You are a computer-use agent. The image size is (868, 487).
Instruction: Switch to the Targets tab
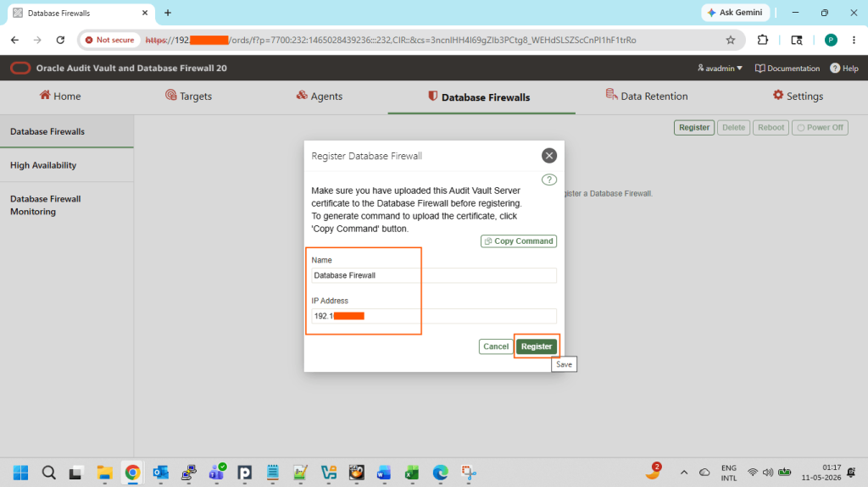pos(188,97)
